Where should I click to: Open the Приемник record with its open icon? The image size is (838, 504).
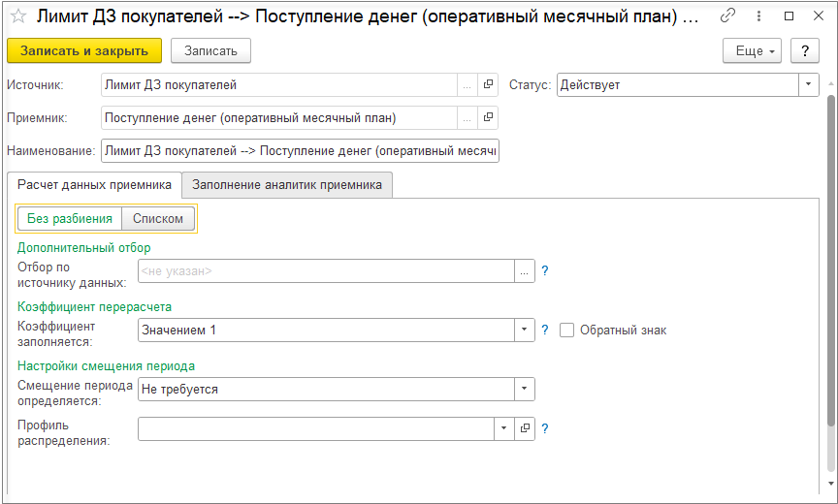click(488, 118)
